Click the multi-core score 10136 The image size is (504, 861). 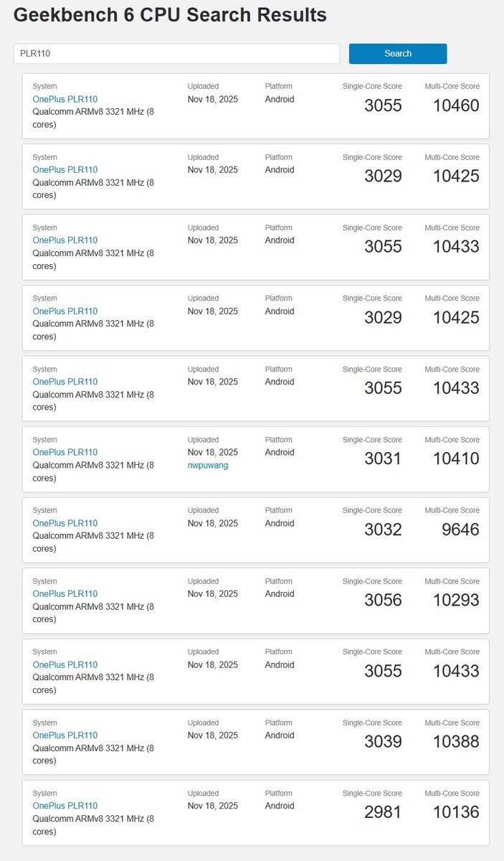[456, 812]
